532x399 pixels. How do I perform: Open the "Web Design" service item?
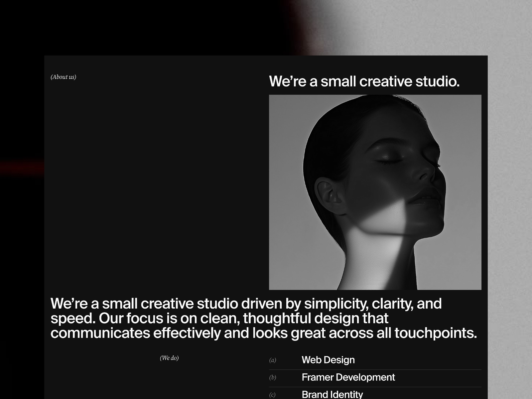point(328,360)
